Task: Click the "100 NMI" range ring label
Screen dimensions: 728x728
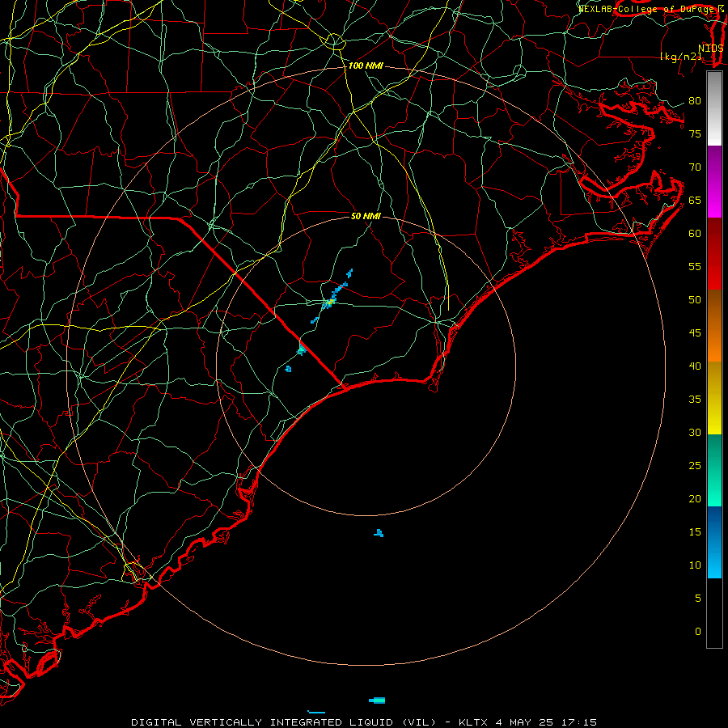Action: coord(366,66)
